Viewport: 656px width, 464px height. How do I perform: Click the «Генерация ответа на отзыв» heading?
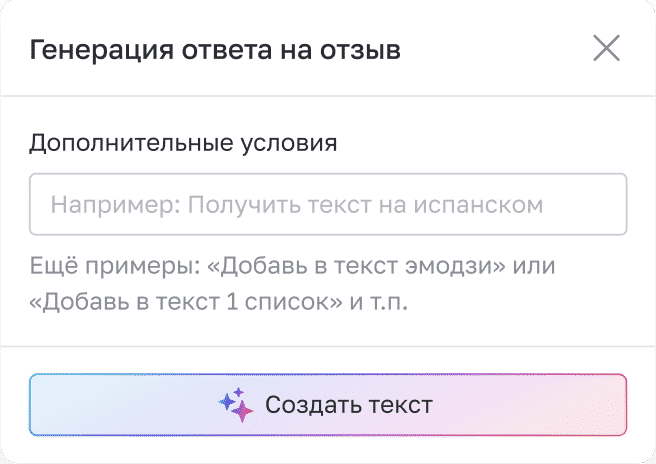coord(215,50)
